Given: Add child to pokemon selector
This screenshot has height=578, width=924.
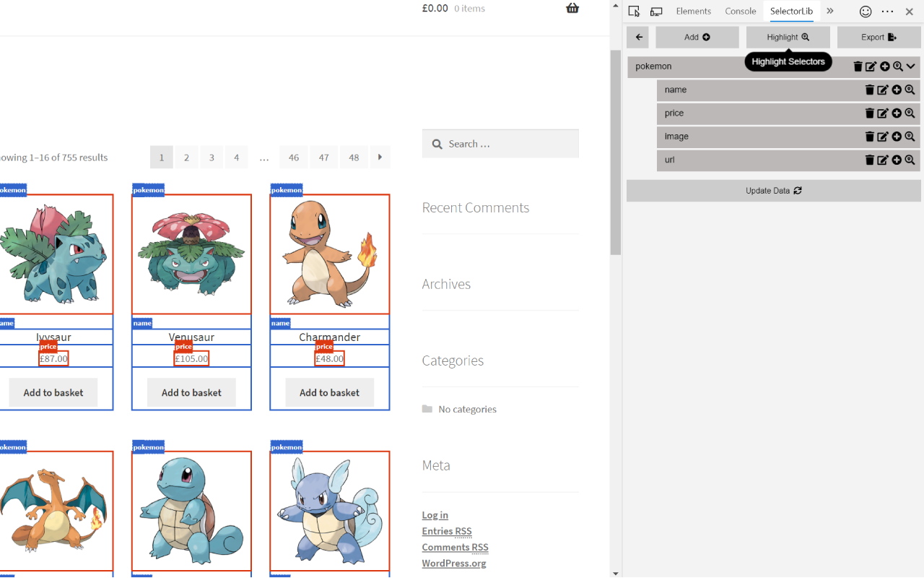Looking at the screenshot, I should tap(885, 66).
